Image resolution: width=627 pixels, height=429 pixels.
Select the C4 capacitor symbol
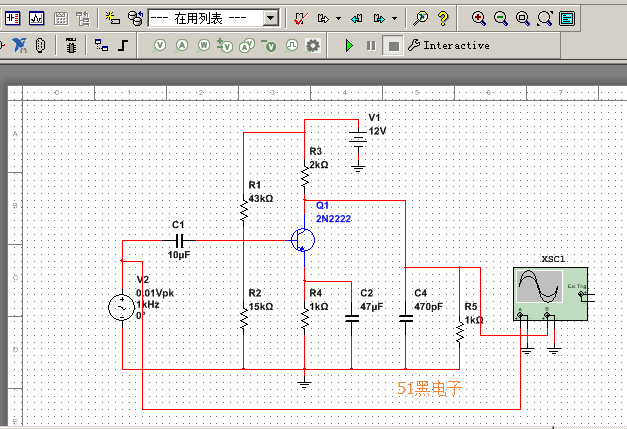(405, 319)
